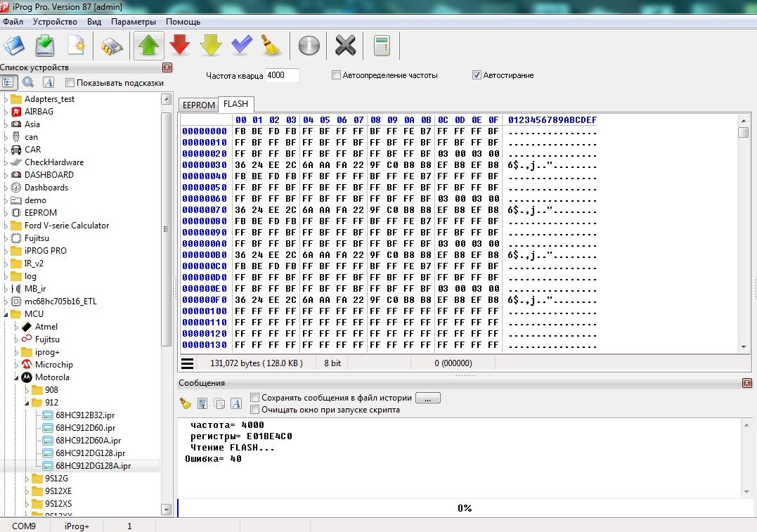Clear messages with the broom icon

pos(186,403)
